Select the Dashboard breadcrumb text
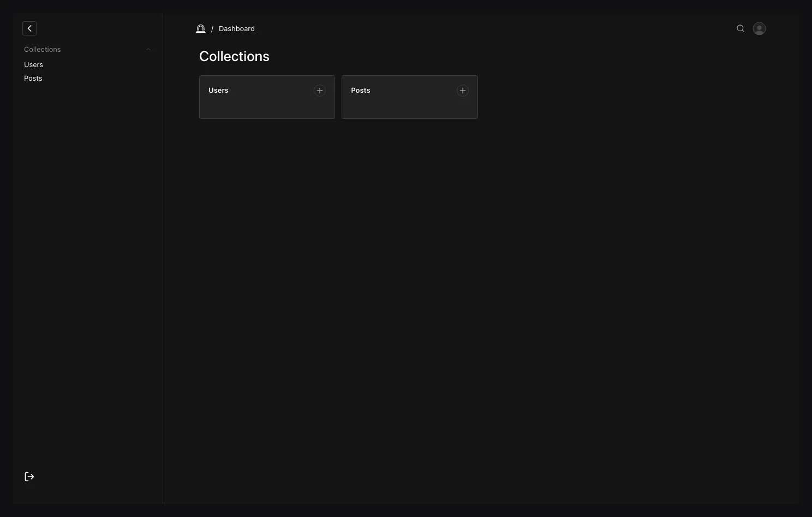Image resolution: width=812 pixels, height=517 pixels. (x=237, y=28)
